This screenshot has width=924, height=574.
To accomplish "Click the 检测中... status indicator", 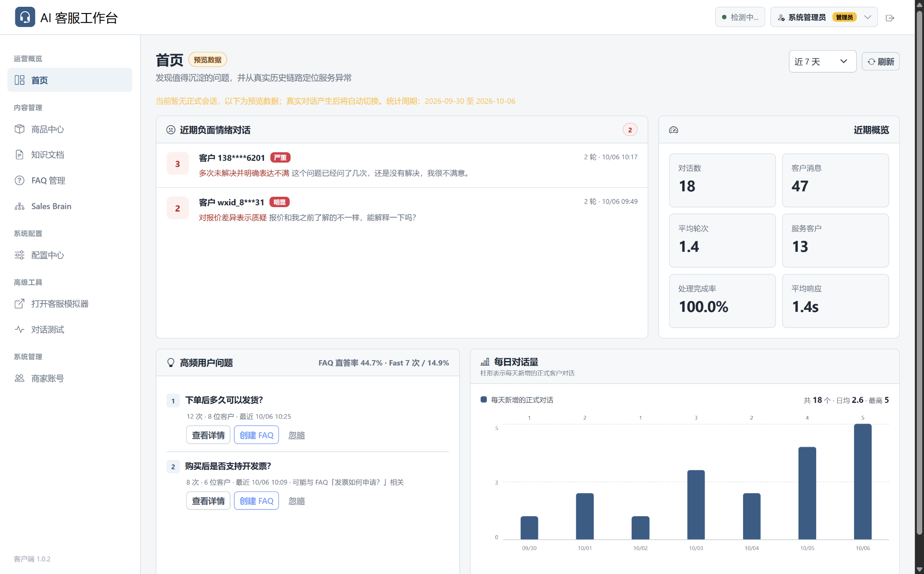I will coord(740,17).
